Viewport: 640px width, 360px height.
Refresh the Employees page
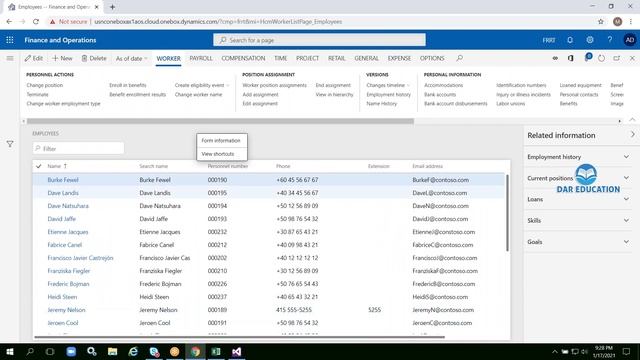coord(602,58)
